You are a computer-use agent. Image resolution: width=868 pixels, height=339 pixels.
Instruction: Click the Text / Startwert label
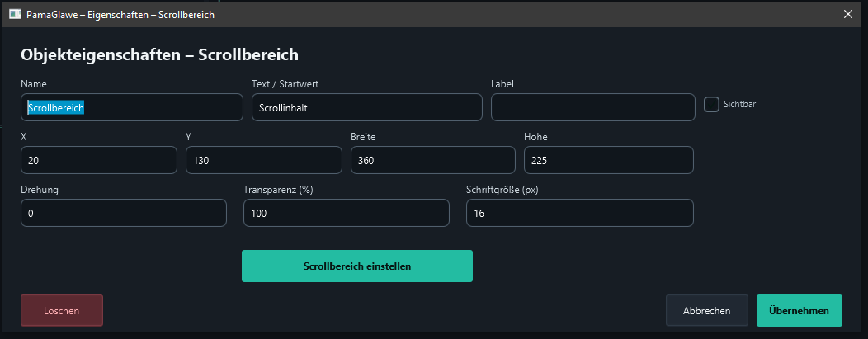[x=285, y=84]
